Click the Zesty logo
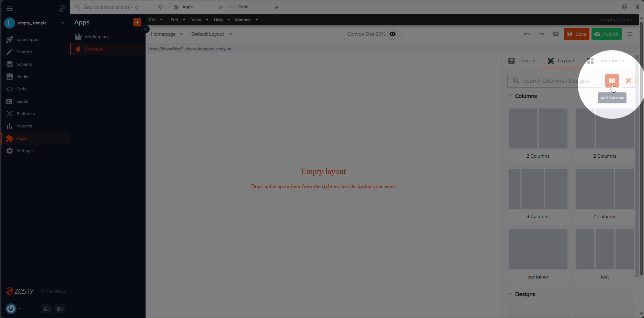Screen dimensions: 644x318 pyautogui.click(x=20, y=291)
